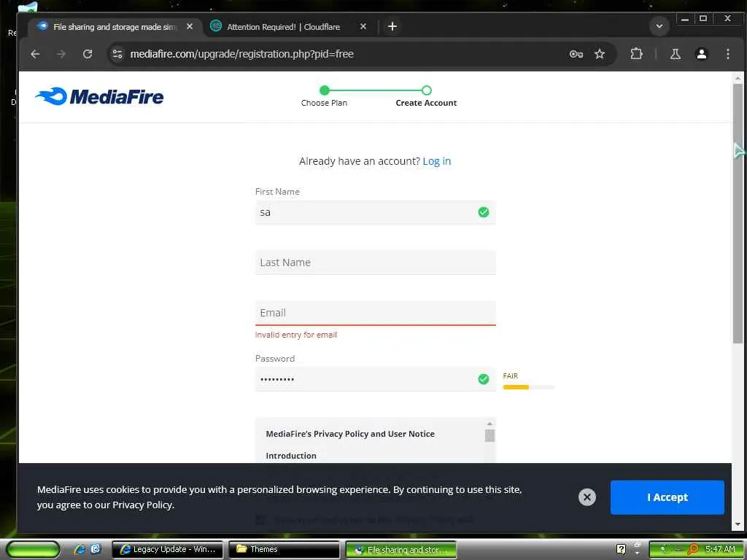747x560 pixels.
Task: Click the Email input field
Action: point(376,313)
